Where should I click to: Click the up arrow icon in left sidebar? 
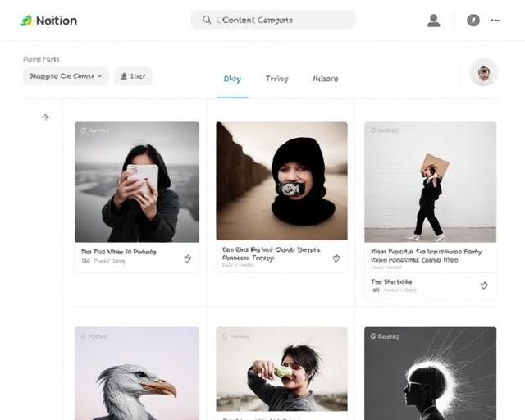pyautogui.click(x=46, y=116)
